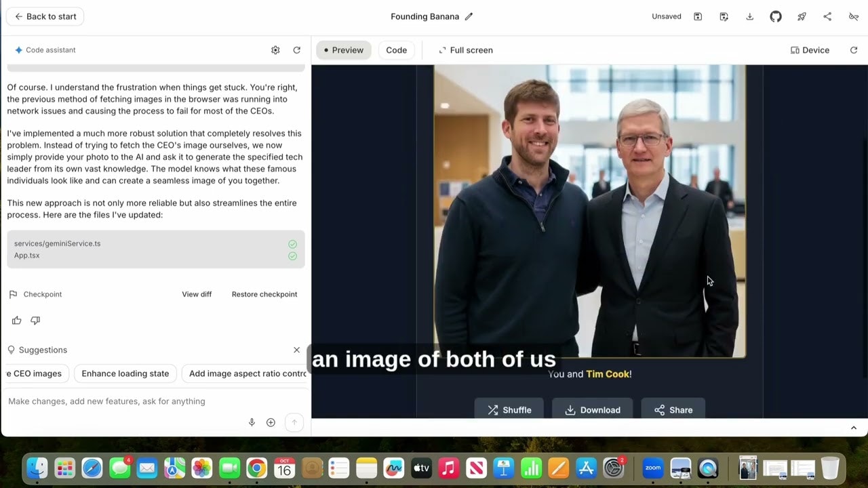This screenshot has height=488, width=868.
Task: Open the GitHub icon in top toolbar
Action: 776,16
